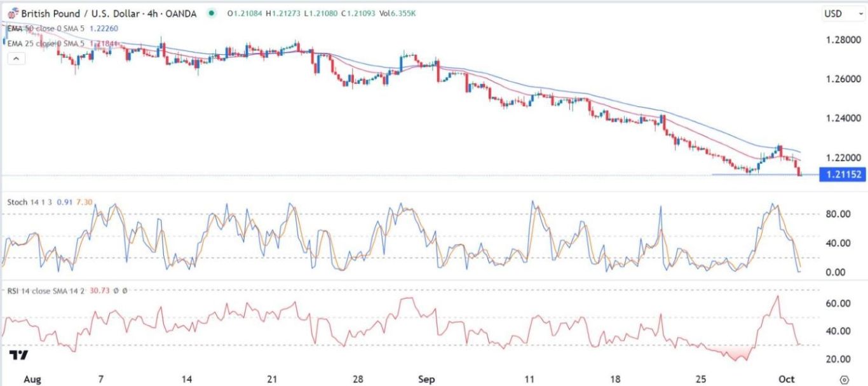Select the EMA 25 indicator legend

pos(46,43)
